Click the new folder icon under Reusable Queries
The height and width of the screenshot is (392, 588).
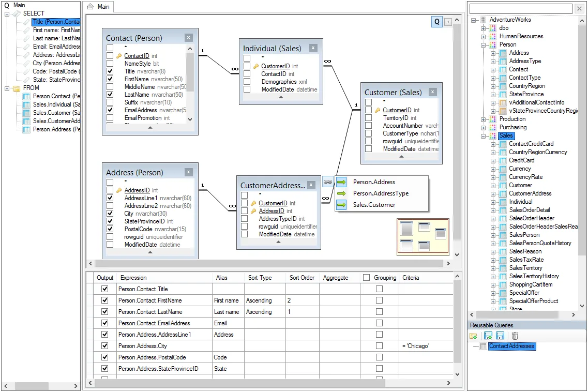[x=473, y=336]
